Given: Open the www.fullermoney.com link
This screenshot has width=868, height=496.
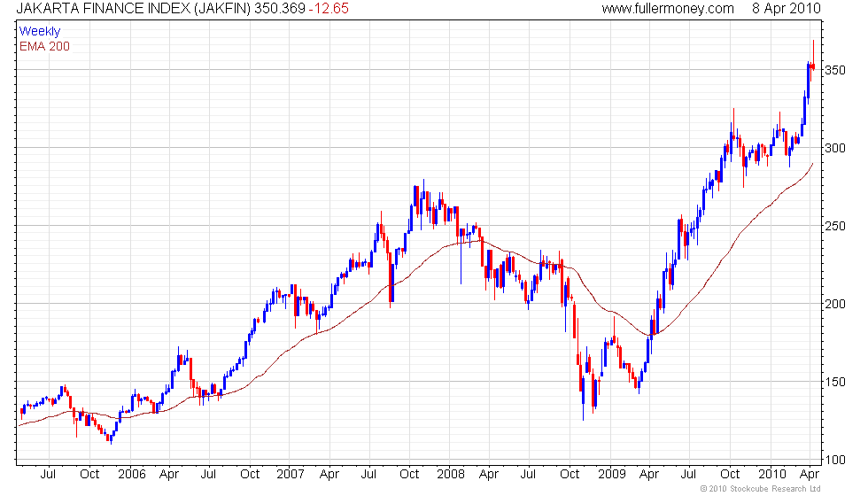Looking at the screenshot, I should tap(668, 8).
